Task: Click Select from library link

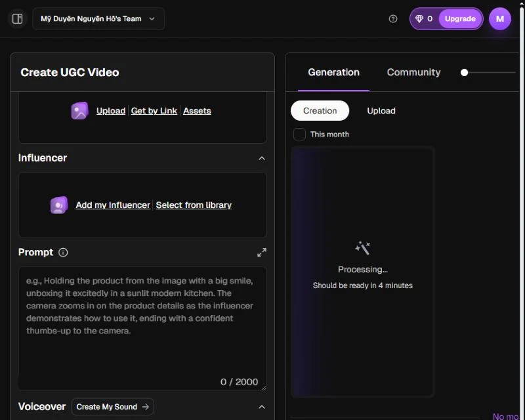Action: point(194,205)
